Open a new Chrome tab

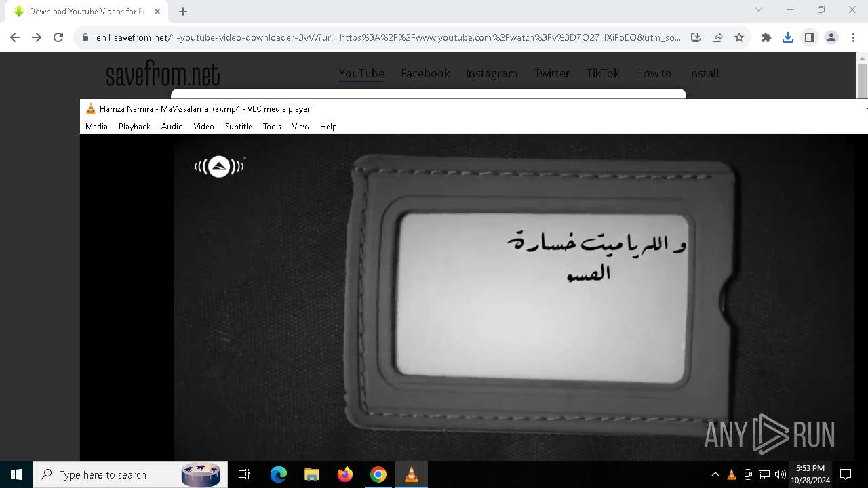point(183,12)
